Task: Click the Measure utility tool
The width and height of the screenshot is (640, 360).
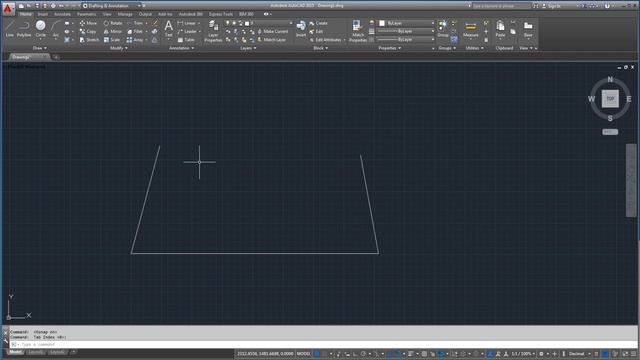Action: coord(471,29)
